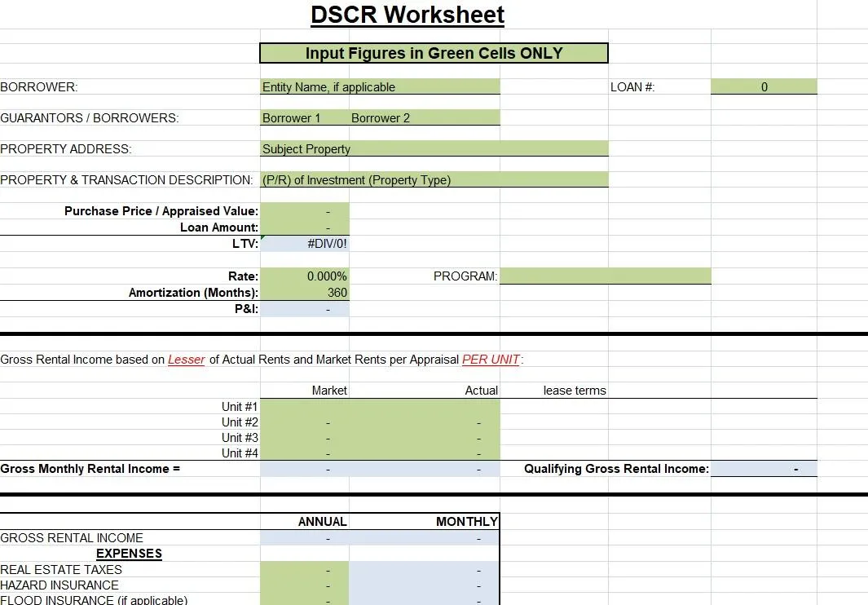Click the 'BORROWER:' label
The height and width of the screenshot is (605, 868).
(x=39, y=87)
